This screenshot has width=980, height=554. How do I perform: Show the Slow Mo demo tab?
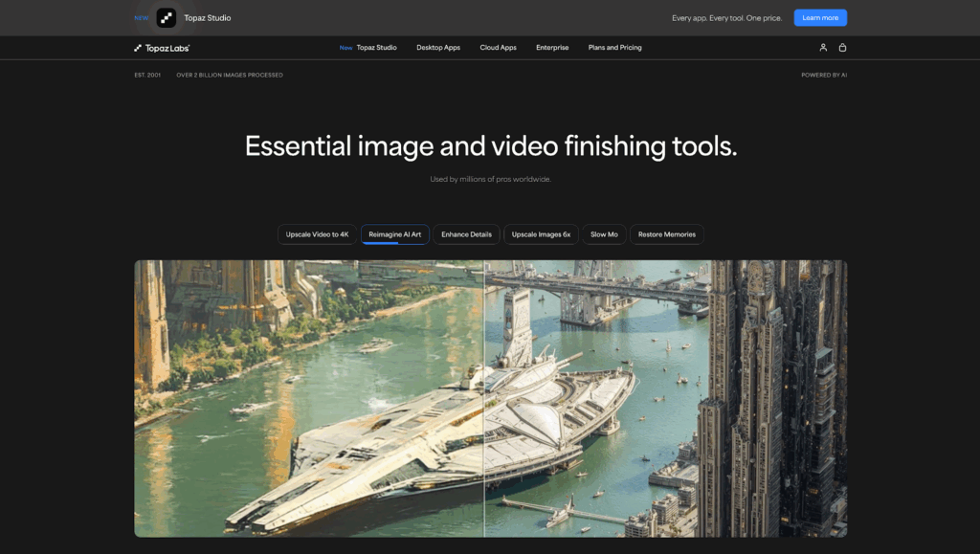tap(604, 234)
